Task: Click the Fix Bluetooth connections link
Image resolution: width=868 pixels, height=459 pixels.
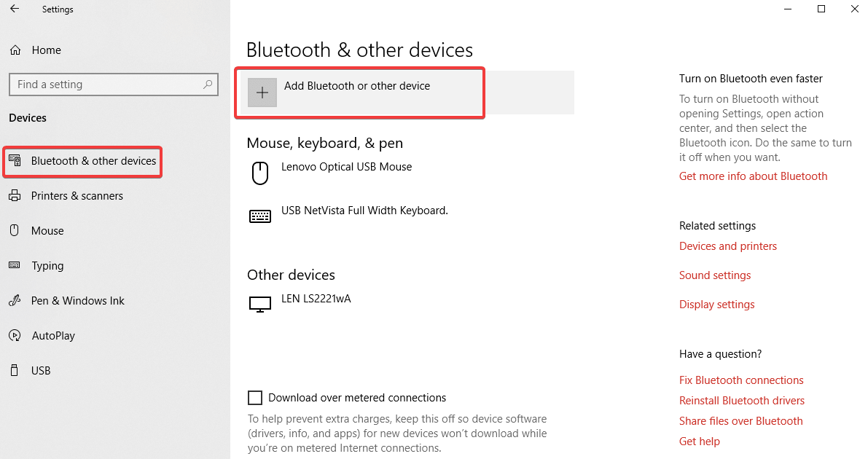Action: [x=741, y=380]
